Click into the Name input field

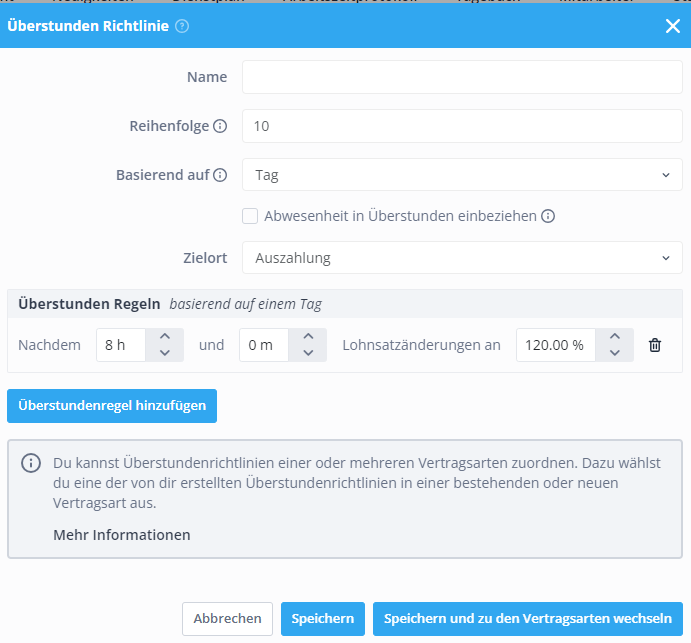pyautogui.click(x=462, y=77)
